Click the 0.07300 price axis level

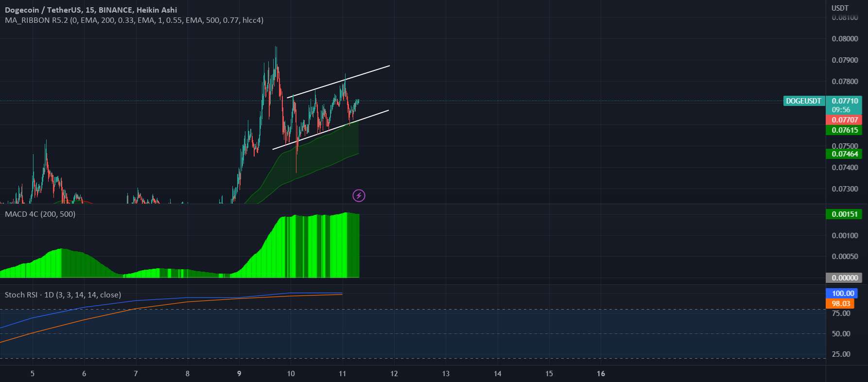(845, 189)
